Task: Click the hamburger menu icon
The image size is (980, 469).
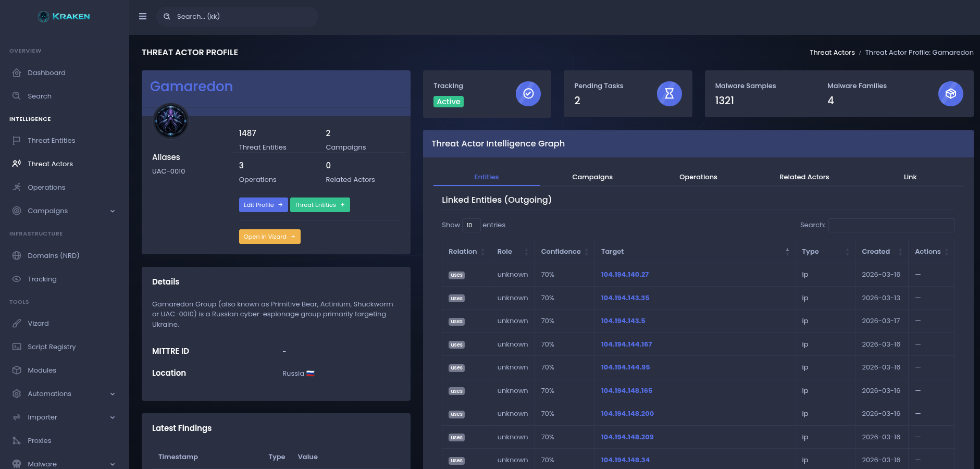Action: [x=143, y=17]
